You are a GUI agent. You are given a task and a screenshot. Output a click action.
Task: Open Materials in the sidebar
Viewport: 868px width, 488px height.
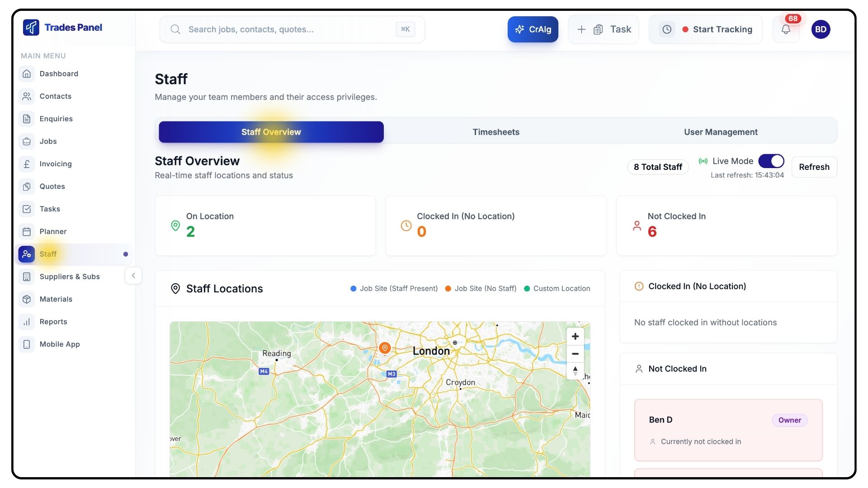click(x=56, y=299)
